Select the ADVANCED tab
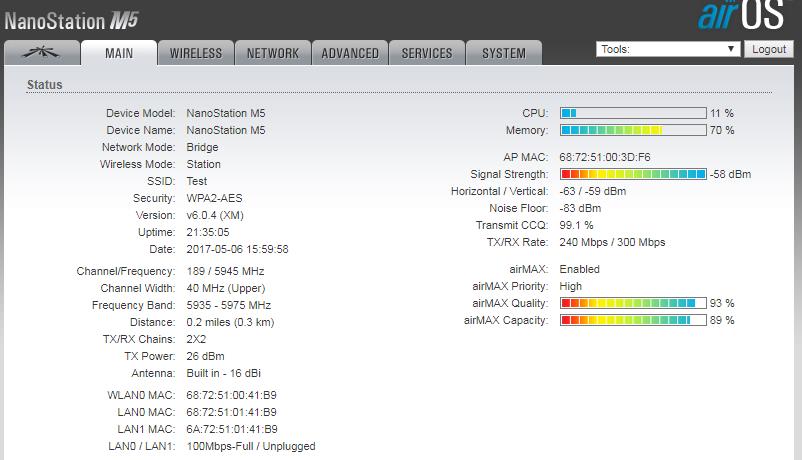 tap(350, 53)
